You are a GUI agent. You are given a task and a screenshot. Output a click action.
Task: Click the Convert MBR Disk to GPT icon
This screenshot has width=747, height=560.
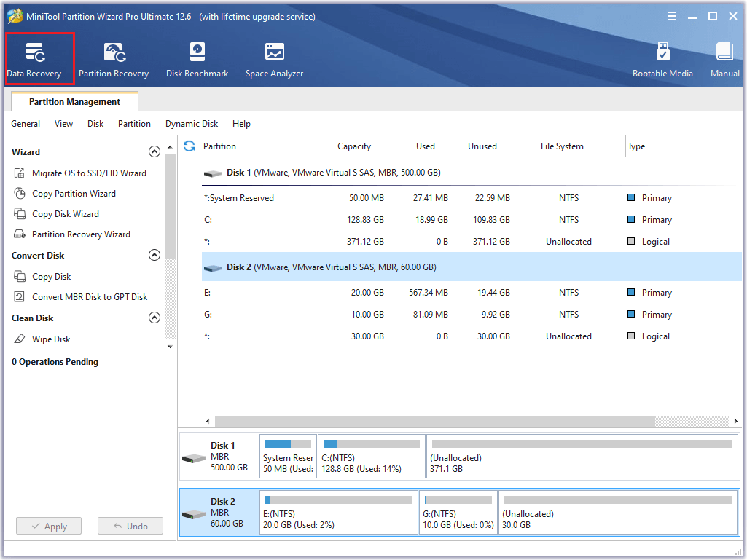click(20, 296)
